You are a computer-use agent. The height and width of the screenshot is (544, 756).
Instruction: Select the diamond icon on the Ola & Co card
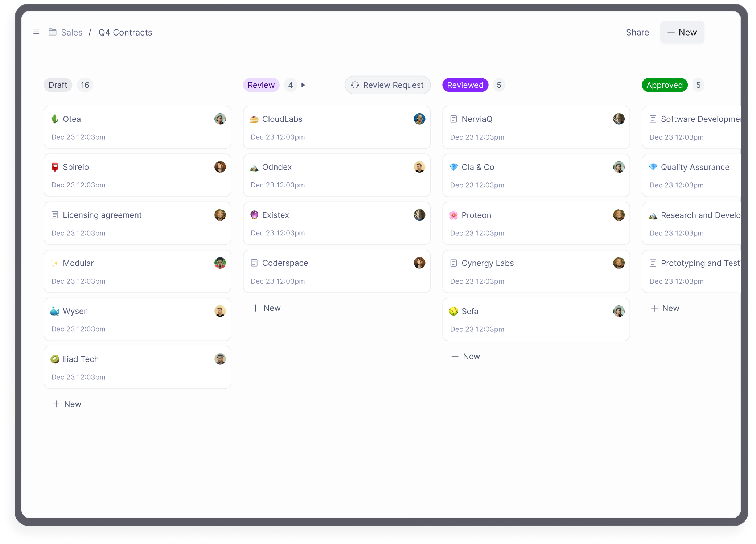[453, 167]
